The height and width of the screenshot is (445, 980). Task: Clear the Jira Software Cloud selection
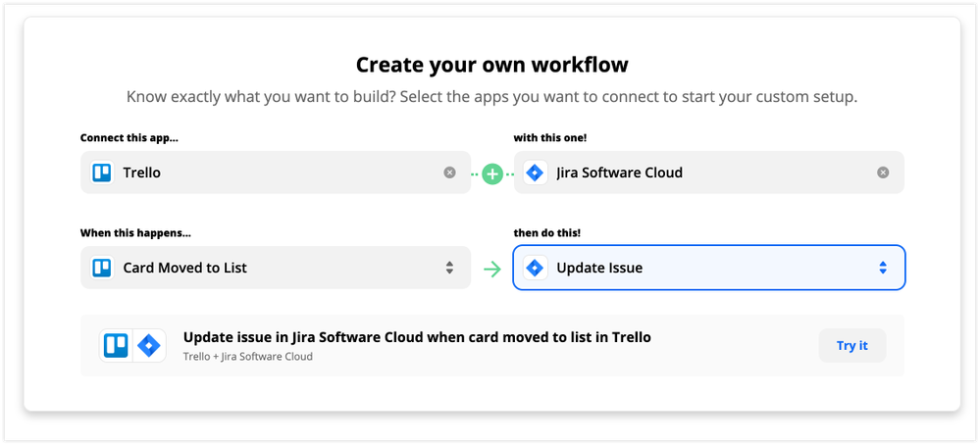(x=883, y=173)
